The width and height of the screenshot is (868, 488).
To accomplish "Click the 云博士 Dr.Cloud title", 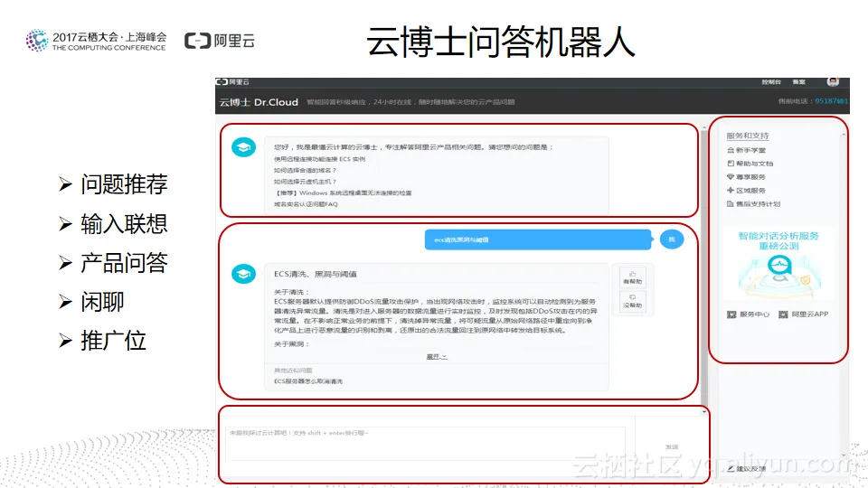I will (259, 102).
